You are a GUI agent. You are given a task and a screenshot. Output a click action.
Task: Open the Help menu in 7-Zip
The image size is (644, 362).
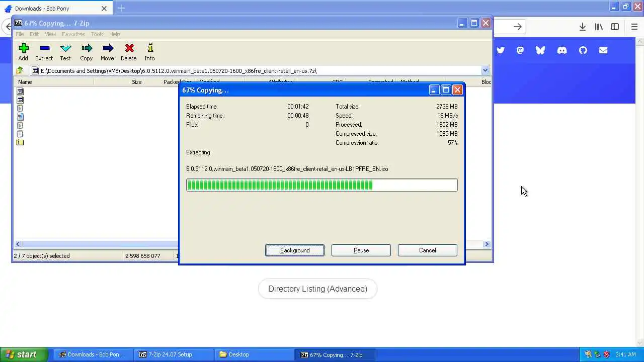coord(115,34)
